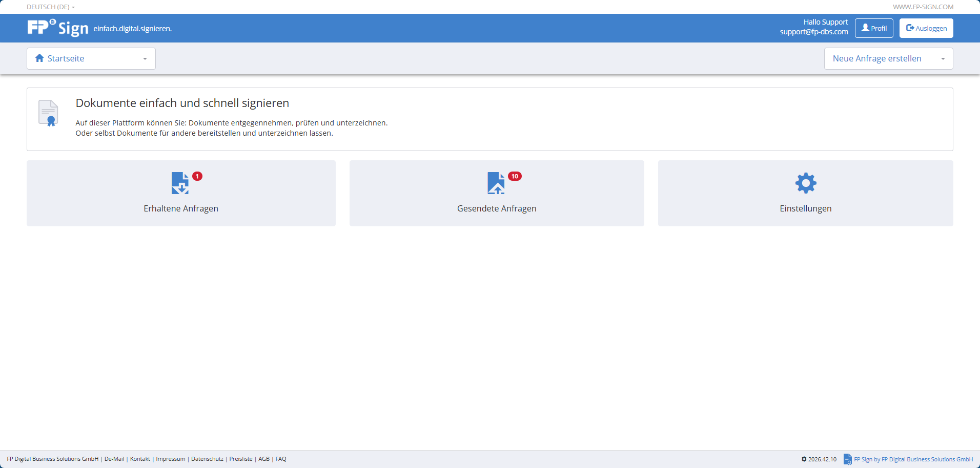The height and width of the screenshot is (468, 980).
Task: Click the certificate document icon in info box
Action: (48, 113)
